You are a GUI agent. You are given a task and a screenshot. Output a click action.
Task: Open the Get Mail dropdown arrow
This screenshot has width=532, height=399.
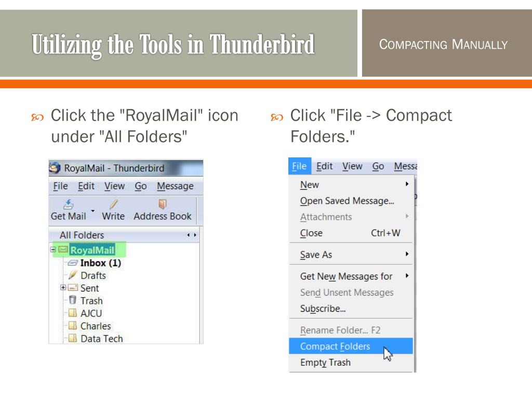point(92,211)
